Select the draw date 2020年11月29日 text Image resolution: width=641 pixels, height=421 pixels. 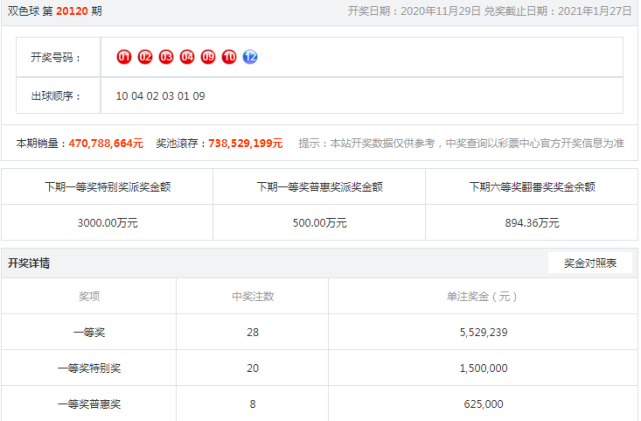(440, 11)
